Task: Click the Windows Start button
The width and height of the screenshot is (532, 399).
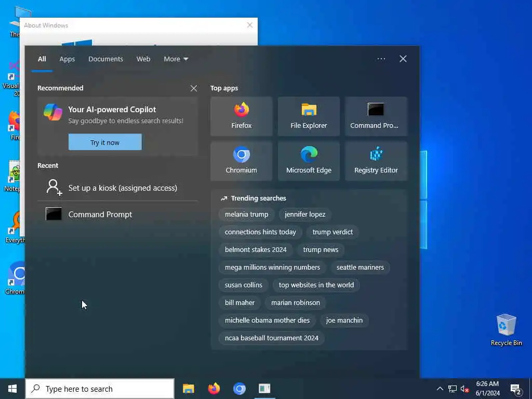Action: point(12,389)
